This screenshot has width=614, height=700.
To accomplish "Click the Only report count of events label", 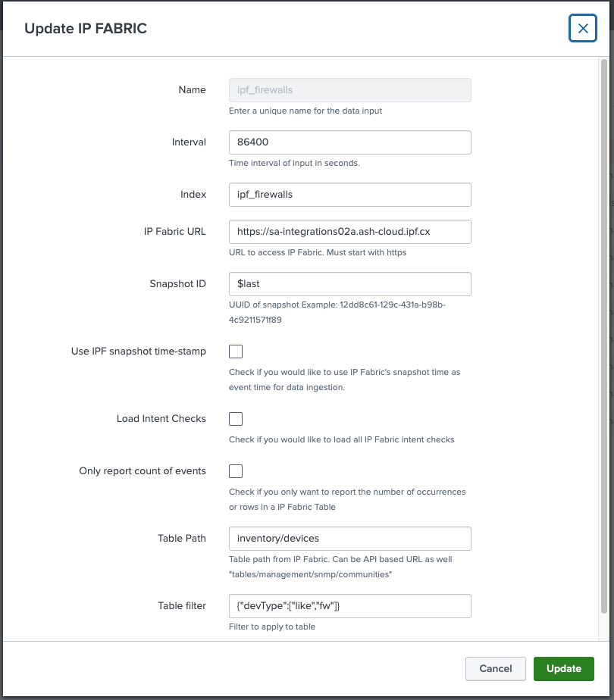I will pyautogui.click(x=143, y=471).
